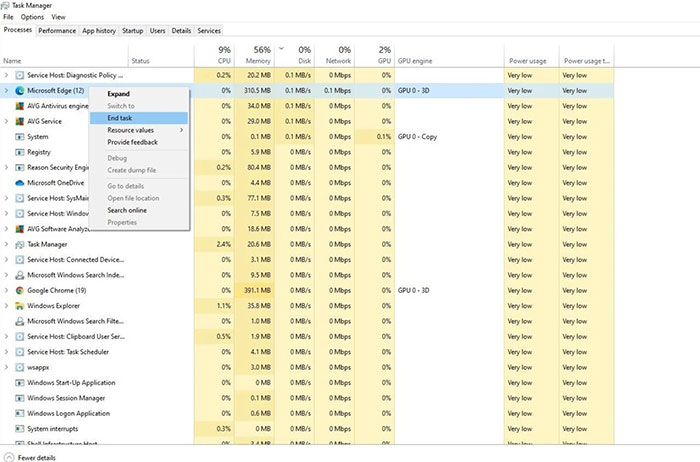The height and width of the screenshot is (462, 700).
Task: Select Search online from context menu
Action: point(127,210)
